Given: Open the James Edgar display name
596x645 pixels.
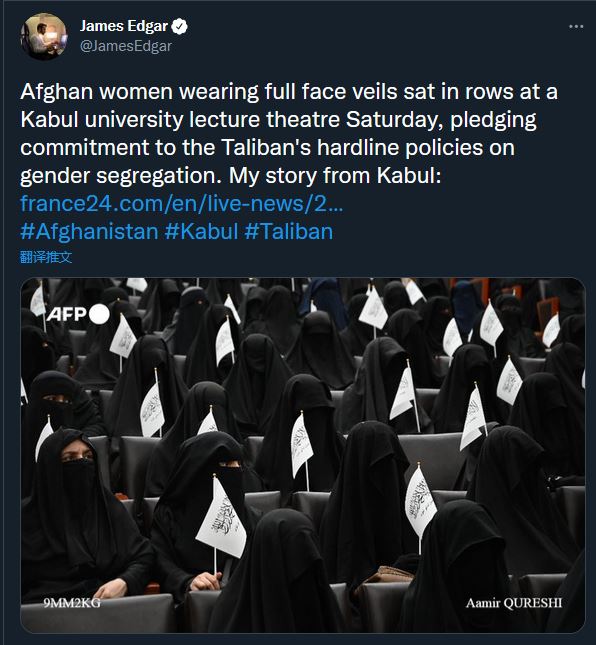Looking at the screenshot, I should pyautogui.click(x=124, y=26).
